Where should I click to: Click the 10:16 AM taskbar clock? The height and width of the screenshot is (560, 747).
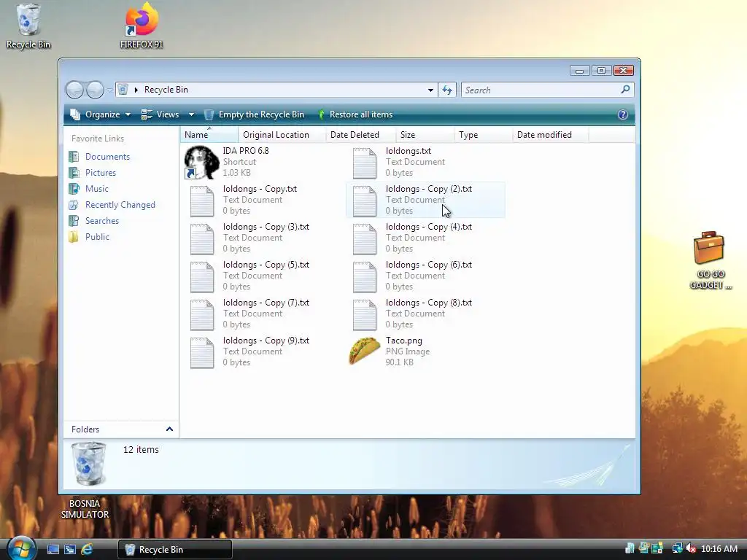pyautogui.click(x=719, y=548)
